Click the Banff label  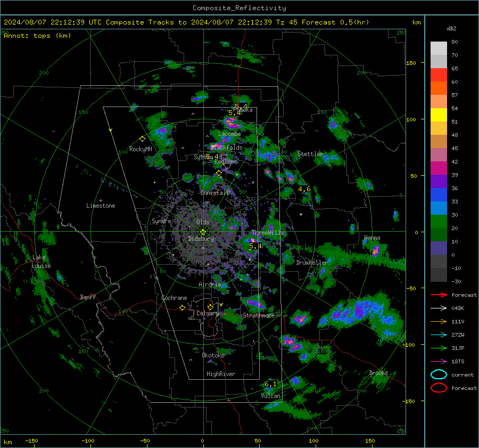(x=88, y=297)
